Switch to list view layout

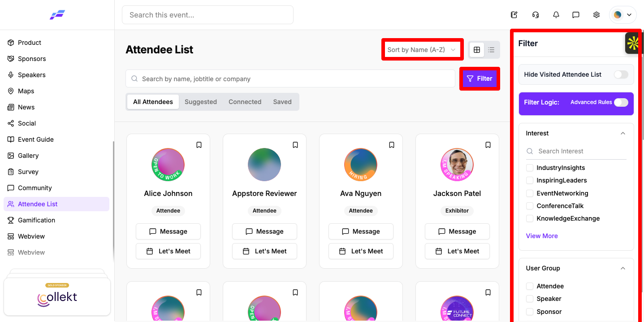(x=491, y=50)
